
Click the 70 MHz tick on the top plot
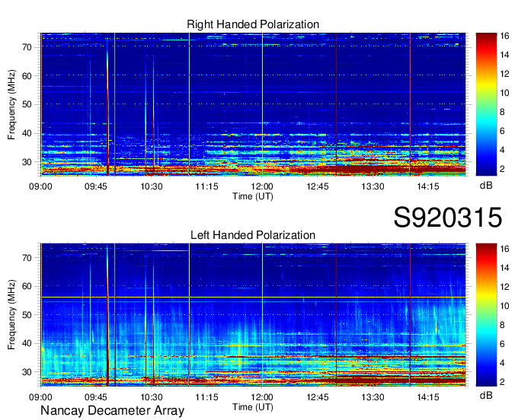[27, 47]
